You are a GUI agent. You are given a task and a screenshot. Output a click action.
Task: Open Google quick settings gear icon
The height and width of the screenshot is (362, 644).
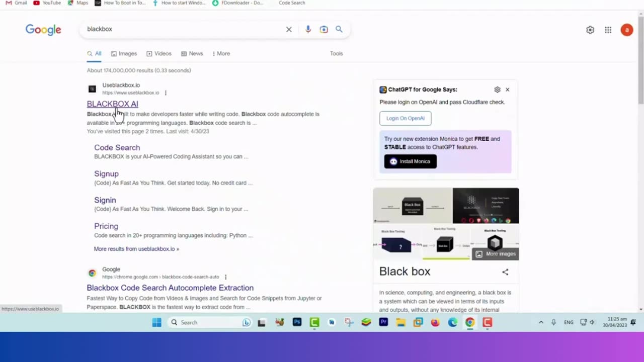(590, 30)
